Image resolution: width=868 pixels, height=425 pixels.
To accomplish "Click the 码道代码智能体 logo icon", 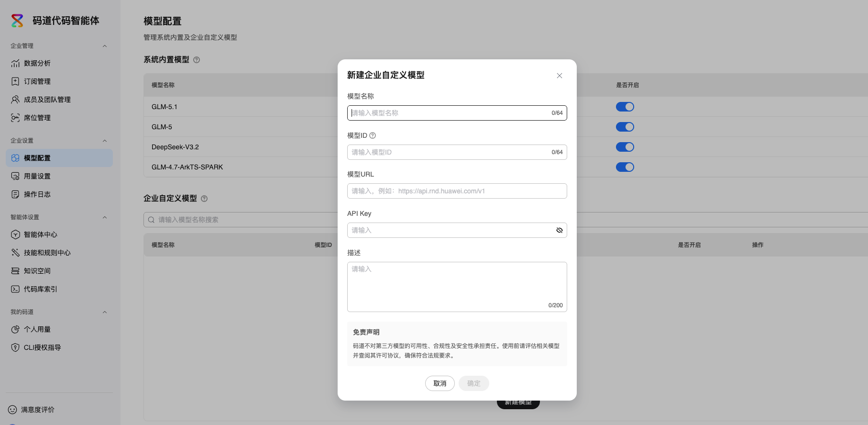I will coord(17,21).
